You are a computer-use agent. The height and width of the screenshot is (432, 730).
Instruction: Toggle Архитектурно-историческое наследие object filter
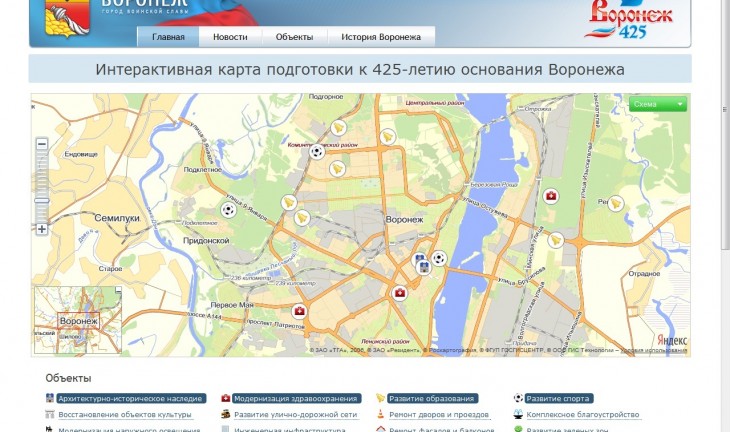coord(126,398)
